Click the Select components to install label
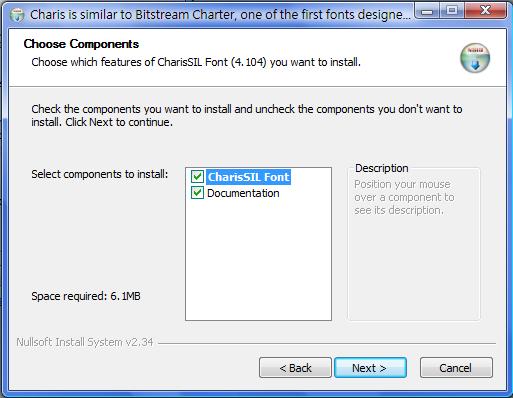The height and width of the screenshot is (398, 513). click(100, 174)
